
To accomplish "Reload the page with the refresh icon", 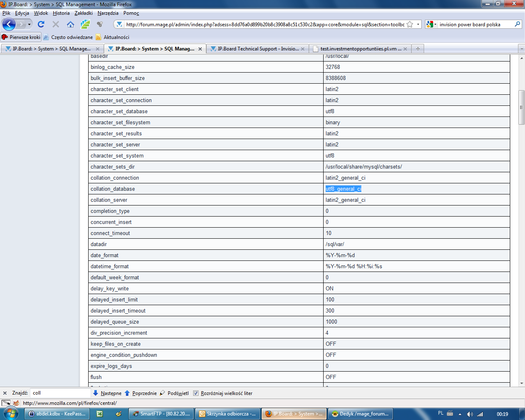I will 41,24.
